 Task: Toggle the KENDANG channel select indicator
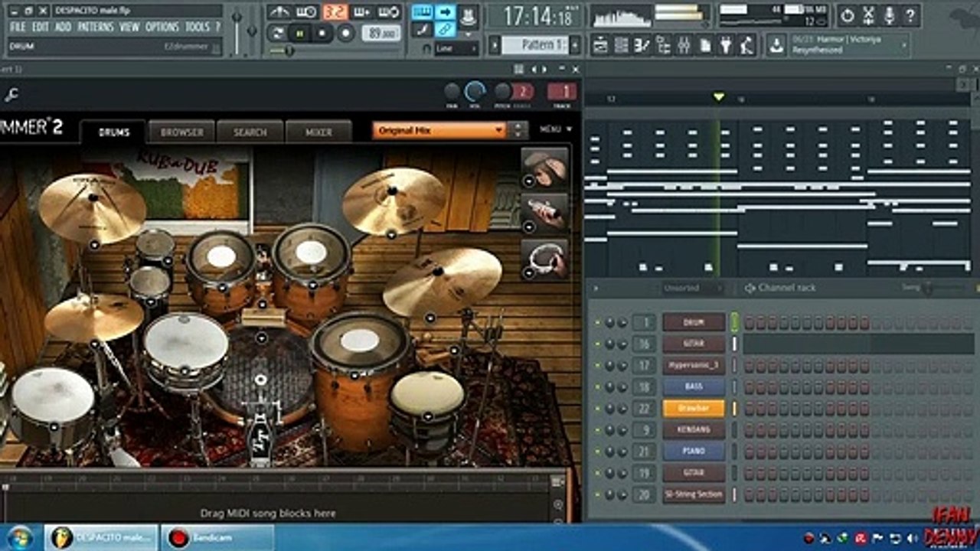coord(734,430)
